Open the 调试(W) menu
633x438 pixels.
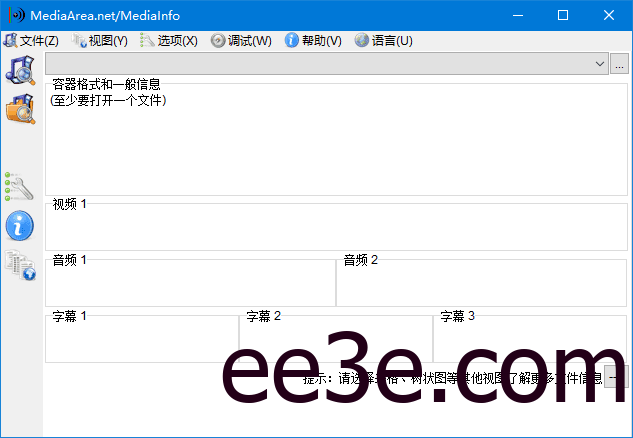[241, 40]
